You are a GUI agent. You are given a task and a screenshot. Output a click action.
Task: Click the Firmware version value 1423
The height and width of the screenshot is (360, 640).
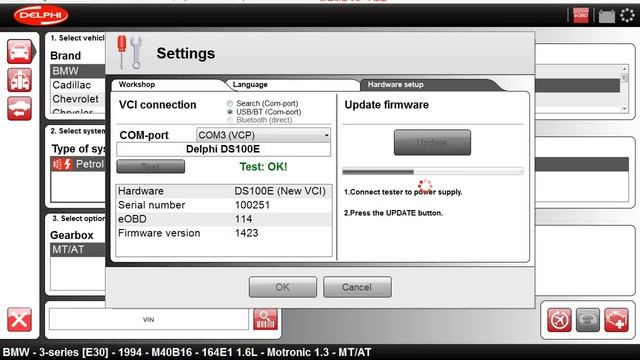click(247, 233)
